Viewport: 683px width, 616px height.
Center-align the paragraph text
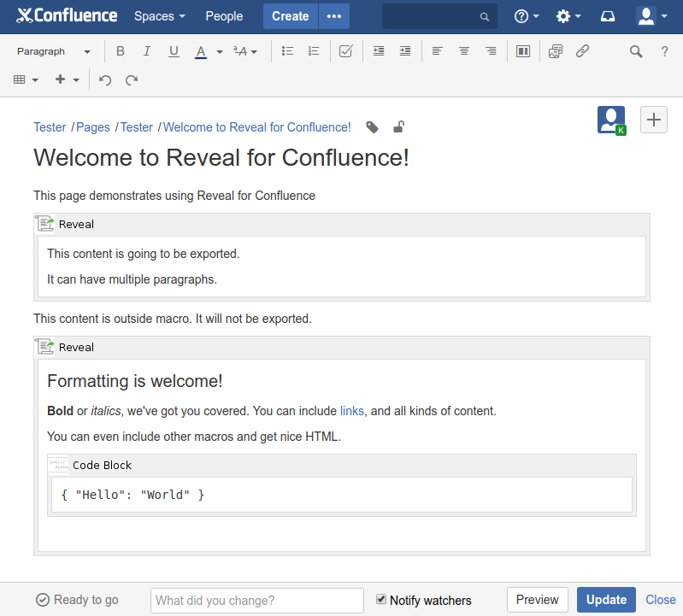[x=464, y=51]
